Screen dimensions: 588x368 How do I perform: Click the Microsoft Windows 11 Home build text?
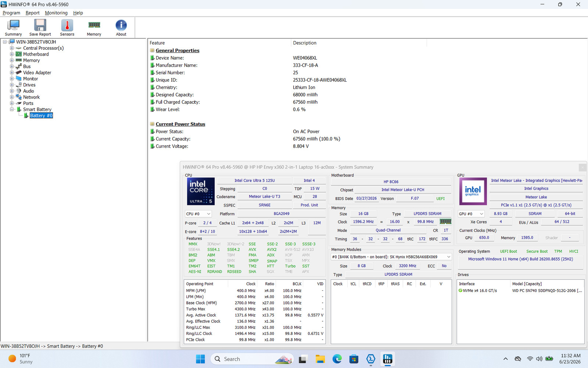[520, 259]
